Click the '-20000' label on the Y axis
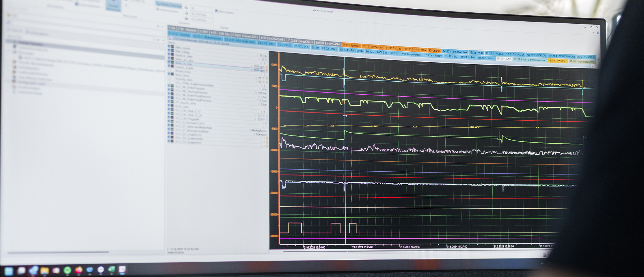Image resolution: width=644 pixels, height=277 pixels. click(x=274, y=193)
